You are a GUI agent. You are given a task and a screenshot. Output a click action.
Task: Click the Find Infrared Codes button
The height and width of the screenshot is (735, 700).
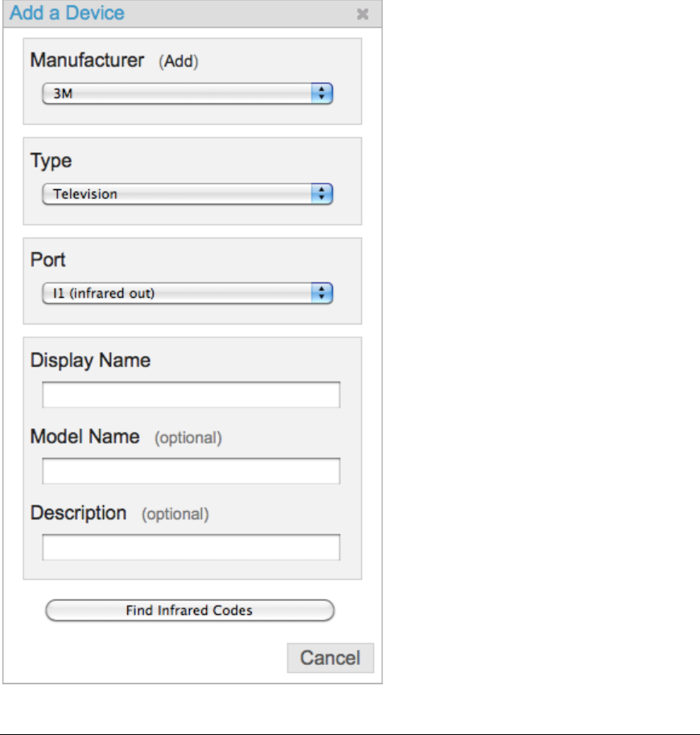190,610
